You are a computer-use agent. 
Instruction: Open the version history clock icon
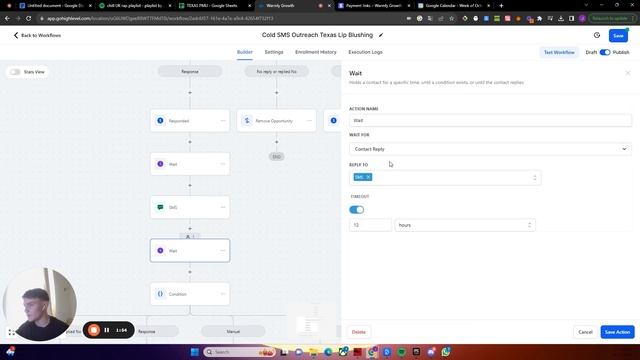(x=597, y=36)
